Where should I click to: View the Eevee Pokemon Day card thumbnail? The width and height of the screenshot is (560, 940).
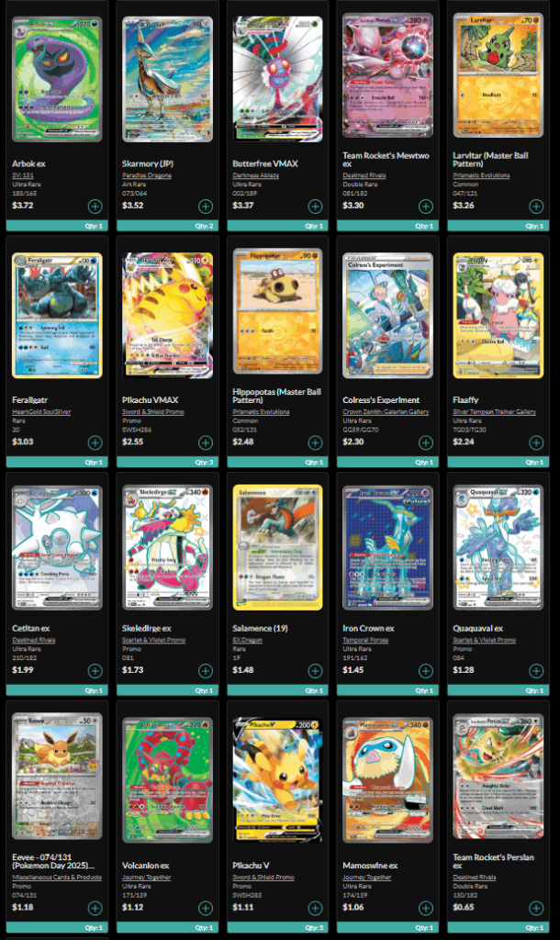click(x=57, y=776)
